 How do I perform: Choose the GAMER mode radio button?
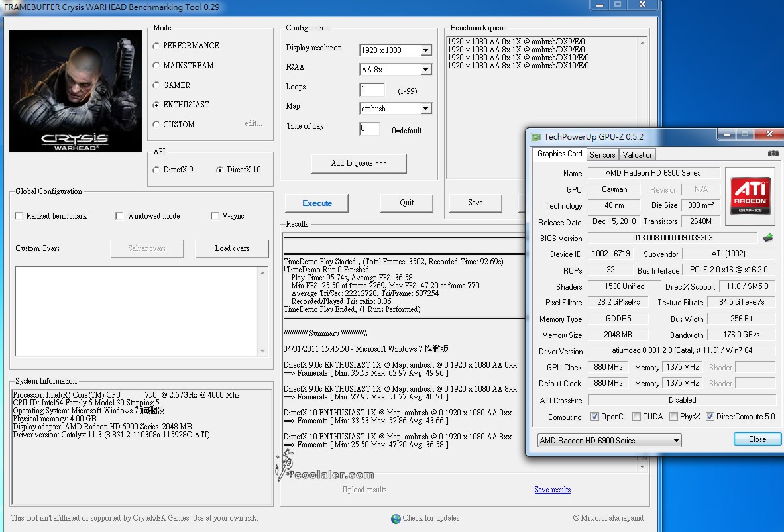156,85
